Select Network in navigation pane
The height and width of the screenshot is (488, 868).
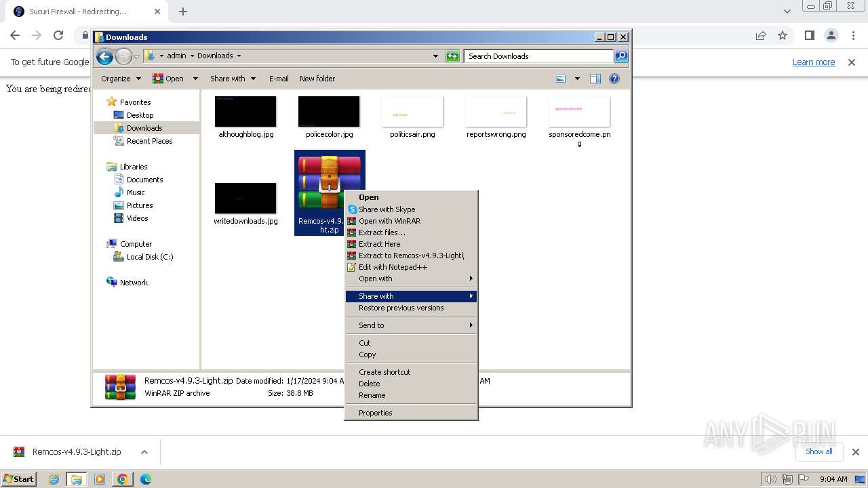[134, 283]
